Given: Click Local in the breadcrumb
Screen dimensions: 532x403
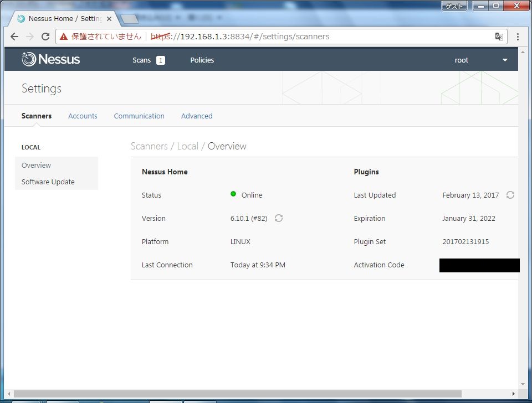Looking at the screenshot, I should [188, 146].
